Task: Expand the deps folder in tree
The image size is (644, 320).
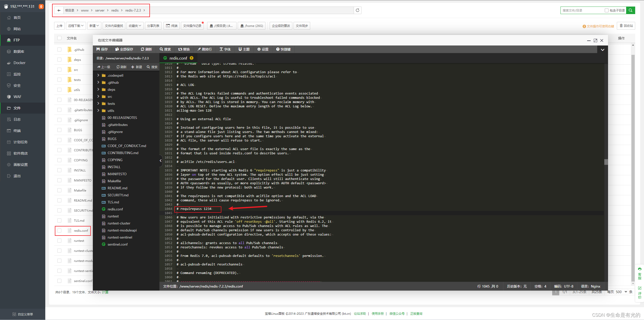Action: 98,89
